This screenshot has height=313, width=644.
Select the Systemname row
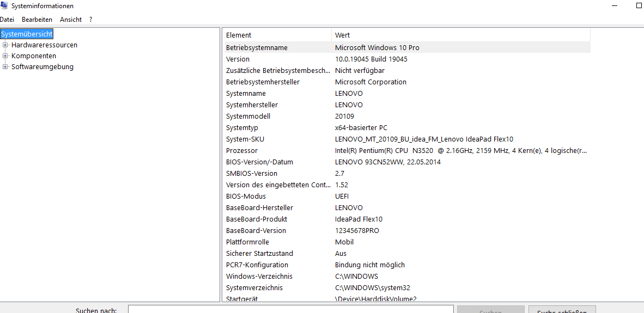[408, 94]
